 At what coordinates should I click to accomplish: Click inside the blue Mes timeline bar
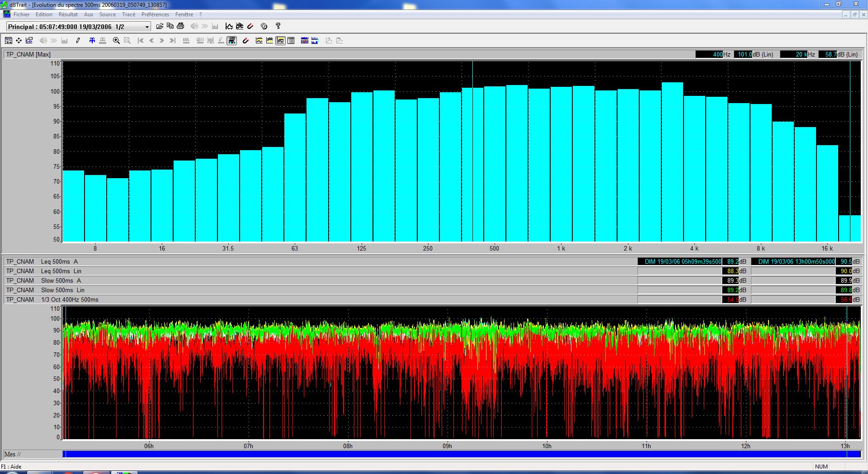tap(452, 454)
